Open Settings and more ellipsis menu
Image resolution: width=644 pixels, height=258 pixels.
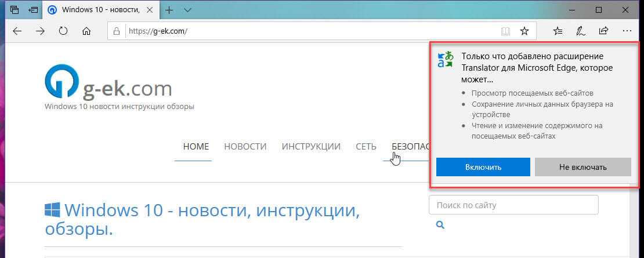click(627, 31)
